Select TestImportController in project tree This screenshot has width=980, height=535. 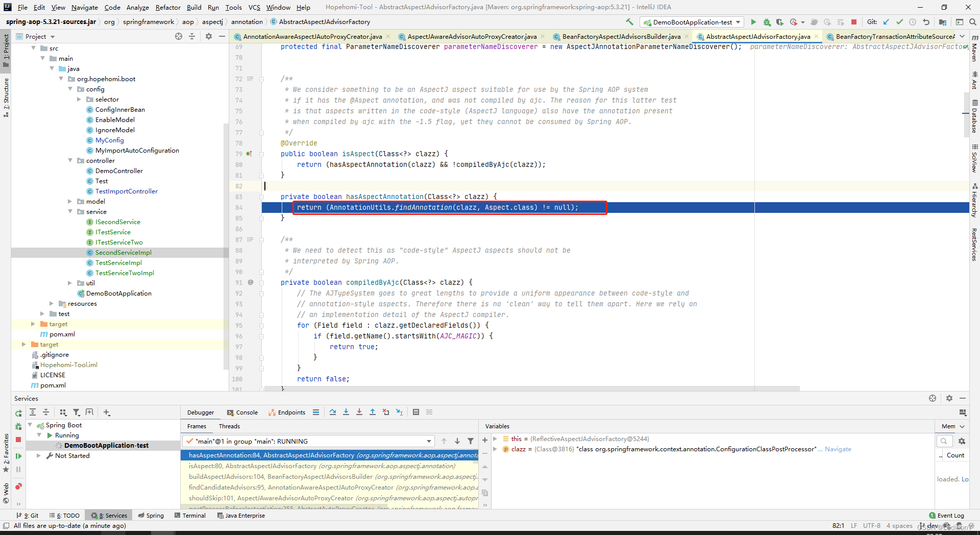(x=126, y=191)
